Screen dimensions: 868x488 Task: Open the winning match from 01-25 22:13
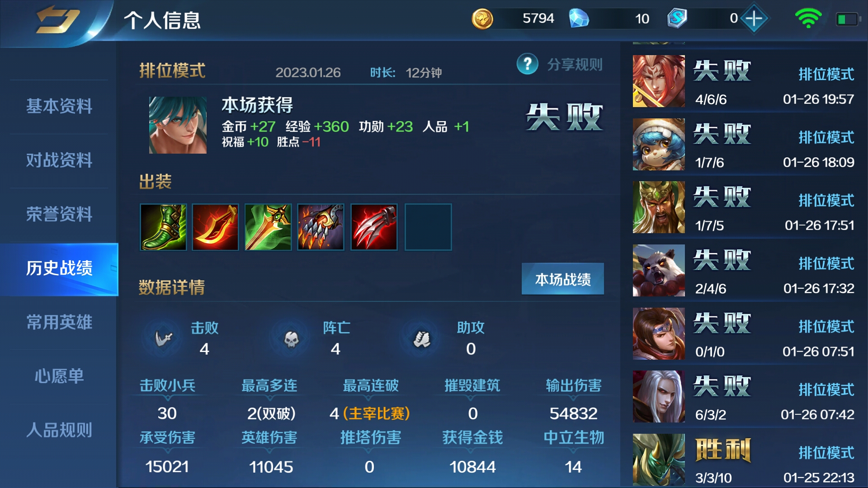(744, 460)
